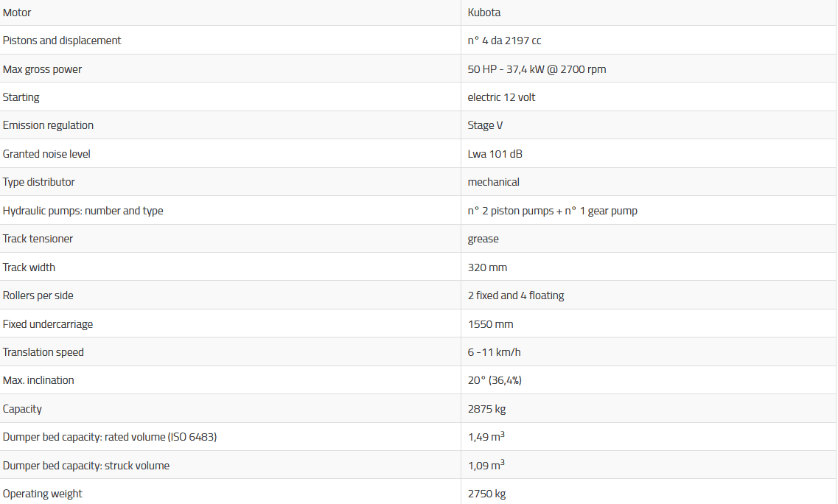This screenshot has height=504, width=838.
Task: Click the Rollers per side label
Action: point(38,295)
